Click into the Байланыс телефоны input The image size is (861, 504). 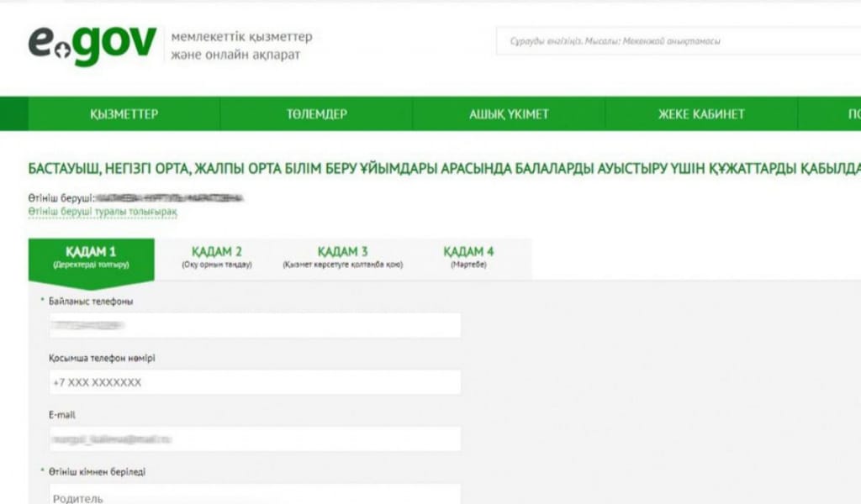[254, 325]
